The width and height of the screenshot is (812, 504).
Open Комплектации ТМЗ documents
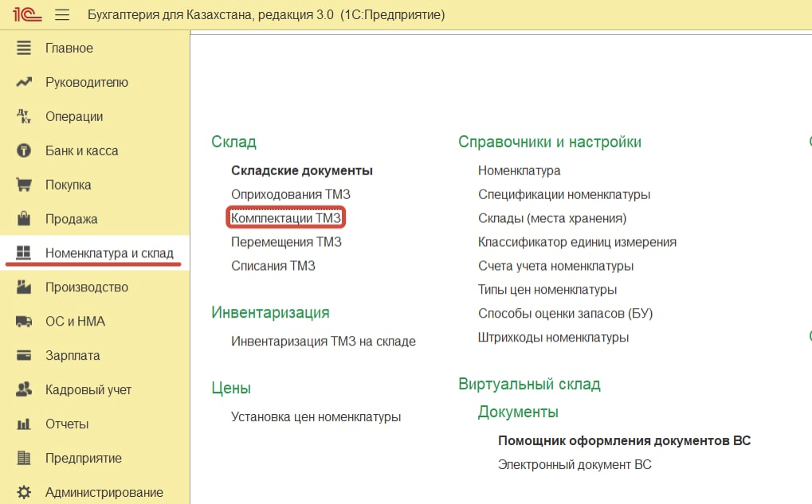tap(286, 218)
